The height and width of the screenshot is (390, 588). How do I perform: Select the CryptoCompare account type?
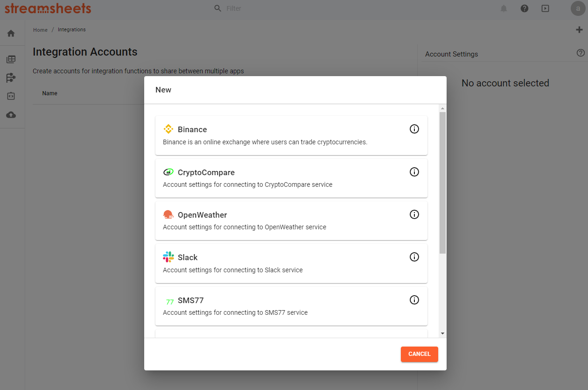point(291,178)
